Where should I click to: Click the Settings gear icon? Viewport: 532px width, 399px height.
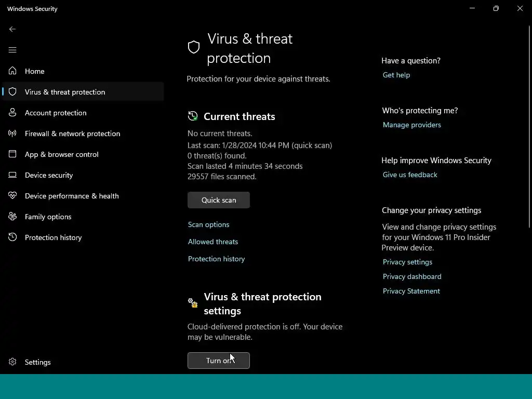(12, 362)
